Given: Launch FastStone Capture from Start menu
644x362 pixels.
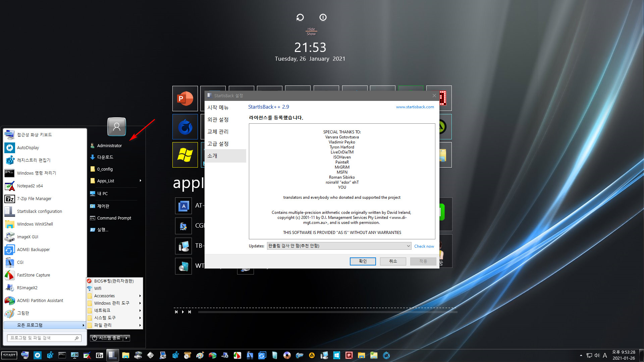Looking at the screenshot, I should click(45, 275).
